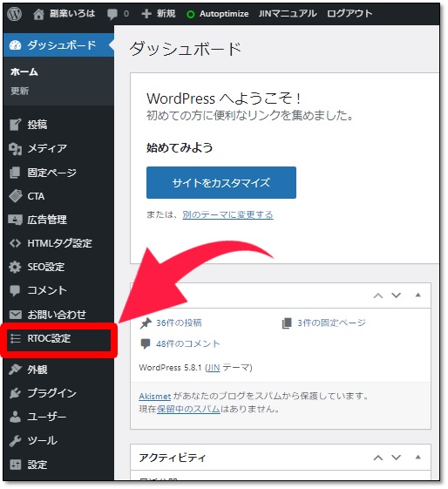Collapse the アクティビティ widget with its triangle

coord(418,458)
